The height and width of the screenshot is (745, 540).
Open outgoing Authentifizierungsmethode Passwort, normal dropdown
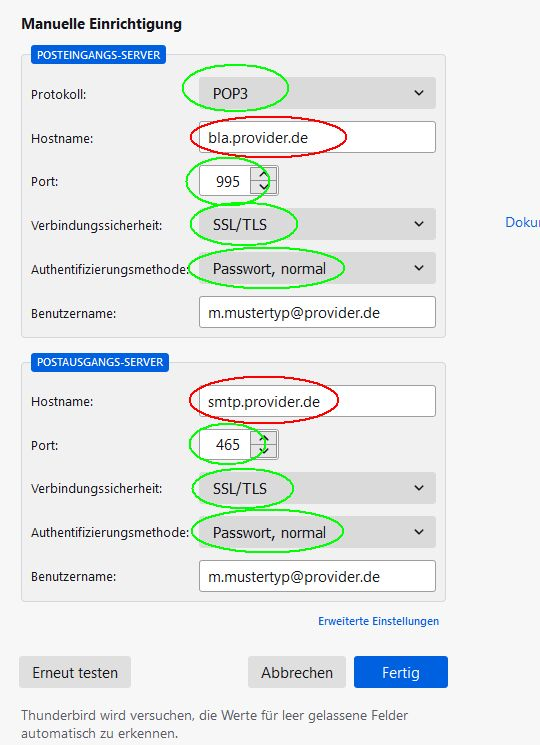317,532
